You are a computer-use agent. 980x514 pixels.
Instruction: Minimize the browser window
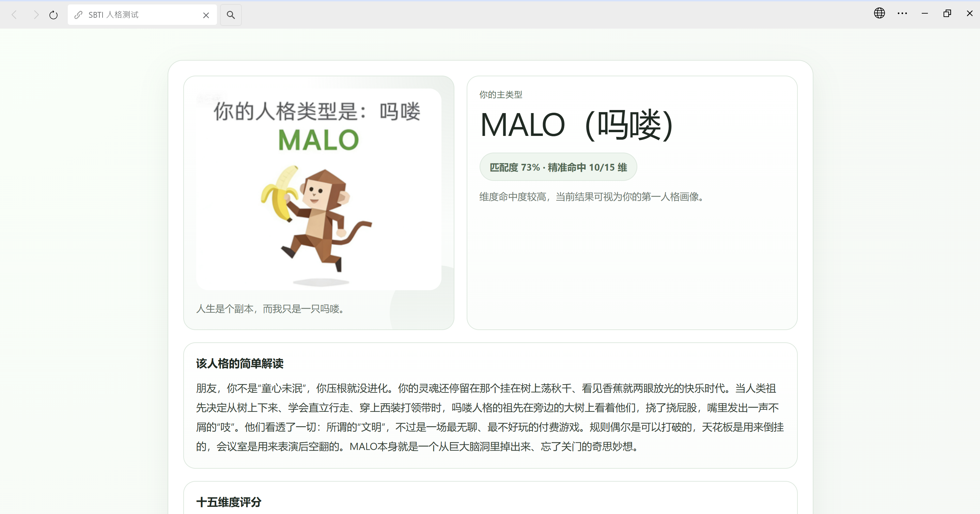coord(924,13)
